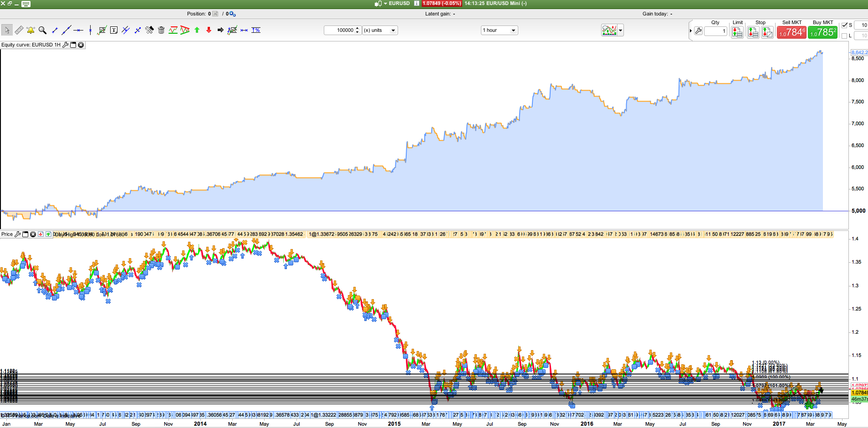The image size is (868, 428).
Task: Click the second Stop order button
Action: 767,32
